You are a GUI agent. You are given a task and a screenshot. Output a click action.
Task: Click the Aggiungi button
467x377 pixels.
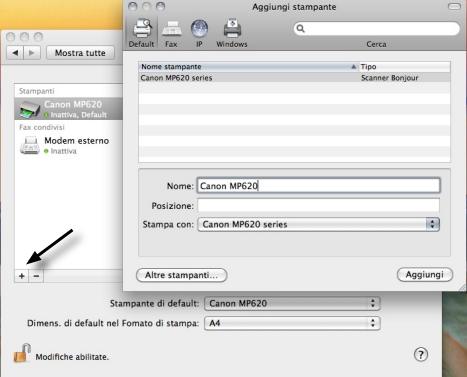pyautogui.click(x=425, y=275)
